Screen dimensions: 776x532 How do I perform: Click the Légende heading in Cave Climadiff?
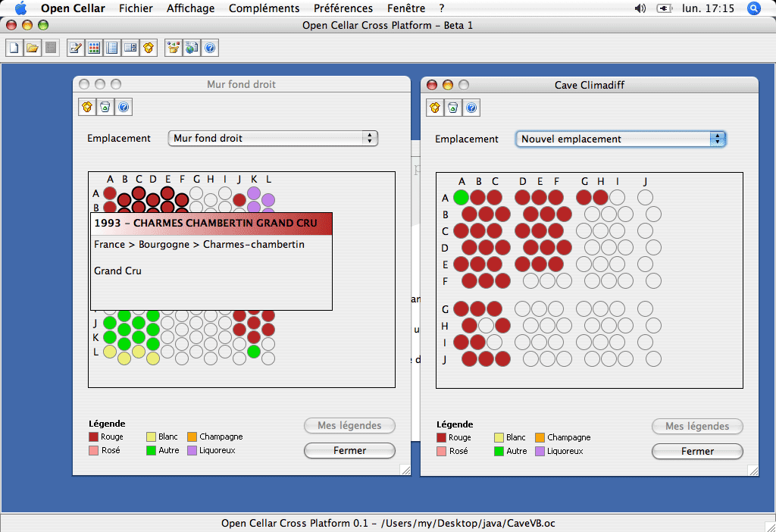[x=455, y=424]
